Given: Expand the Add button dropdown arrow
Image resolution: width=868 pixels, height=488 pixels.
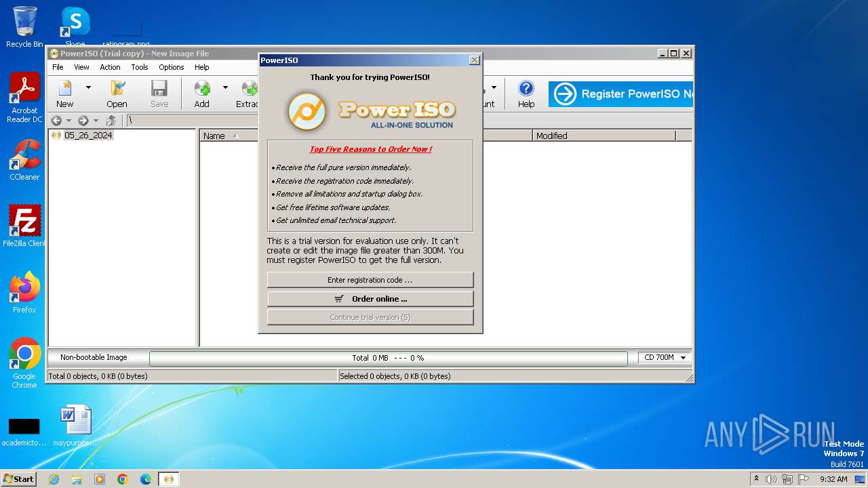Looking at the screenshot, I should tap(225, 87).
